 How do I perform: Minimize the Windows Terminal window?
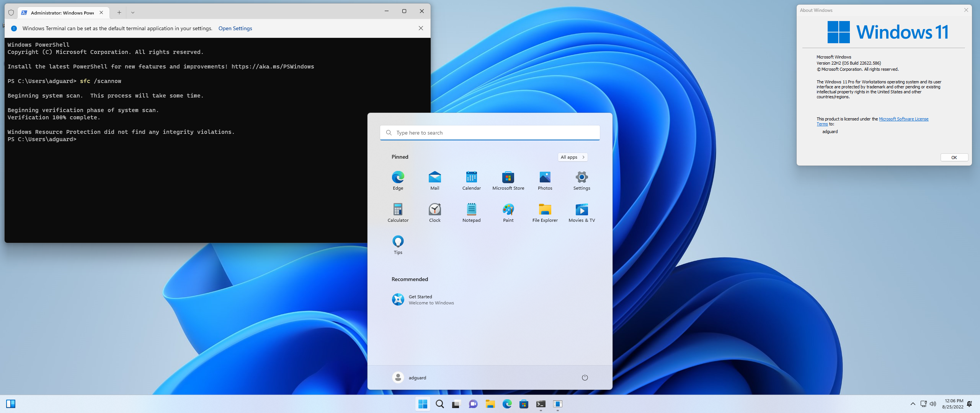[386, 11]
